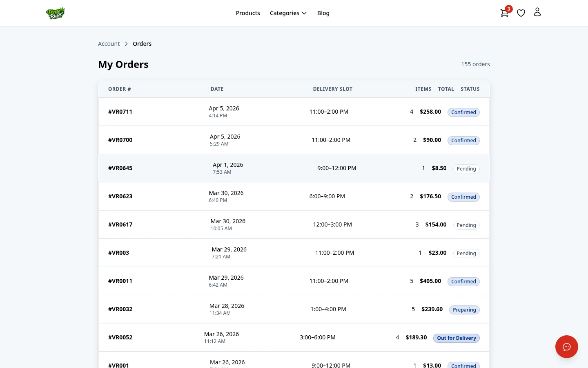This screenshot has width=588, height=368.
Task: Click the TOTAL column header
Action: click(446, 89)
